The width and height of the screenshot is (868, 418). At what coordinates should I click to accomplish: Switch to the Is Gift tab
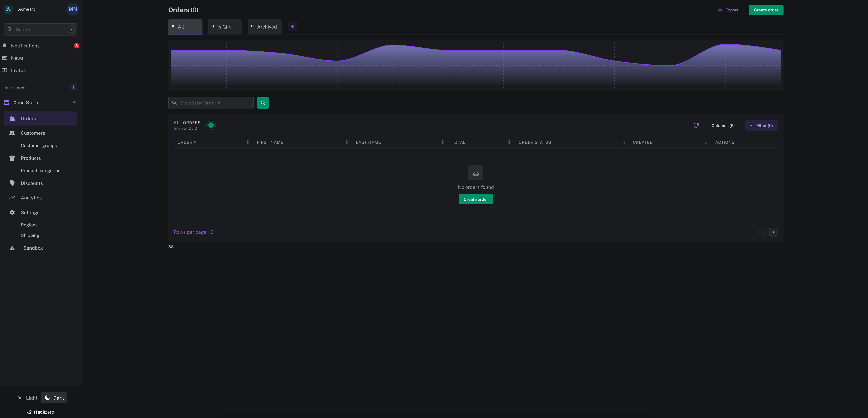224,27
